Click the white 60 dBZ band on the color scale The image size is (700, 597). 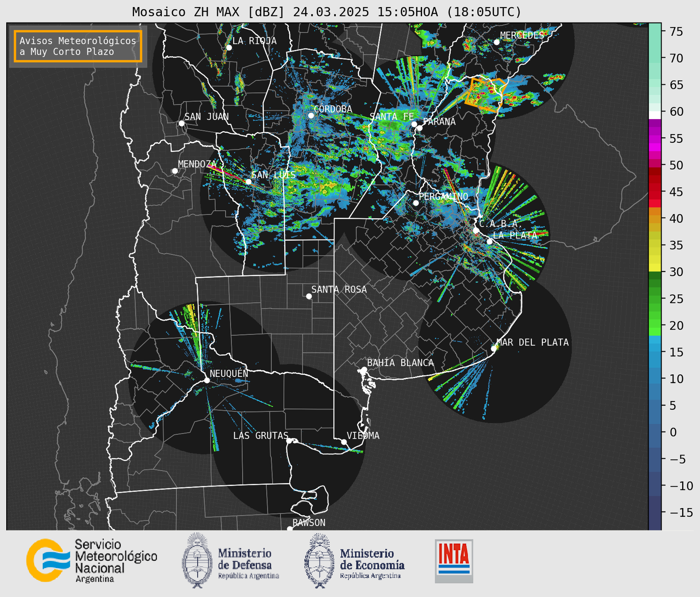(655, 115)
